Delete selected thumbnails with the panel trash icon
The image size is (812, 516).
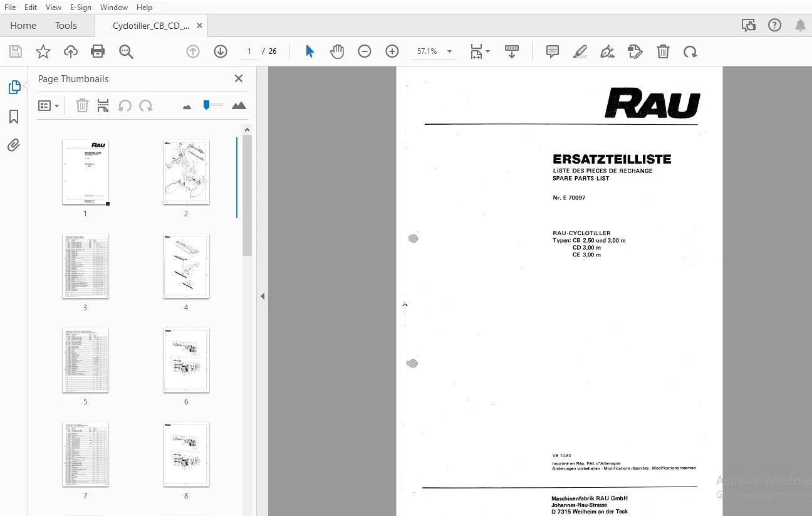(x=82, y=105)
